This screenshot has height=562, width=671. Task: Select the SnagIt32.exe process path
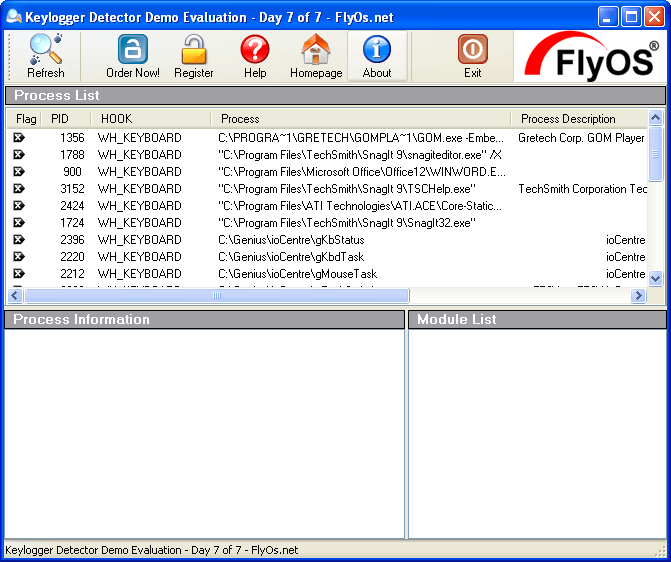[347, 223]
